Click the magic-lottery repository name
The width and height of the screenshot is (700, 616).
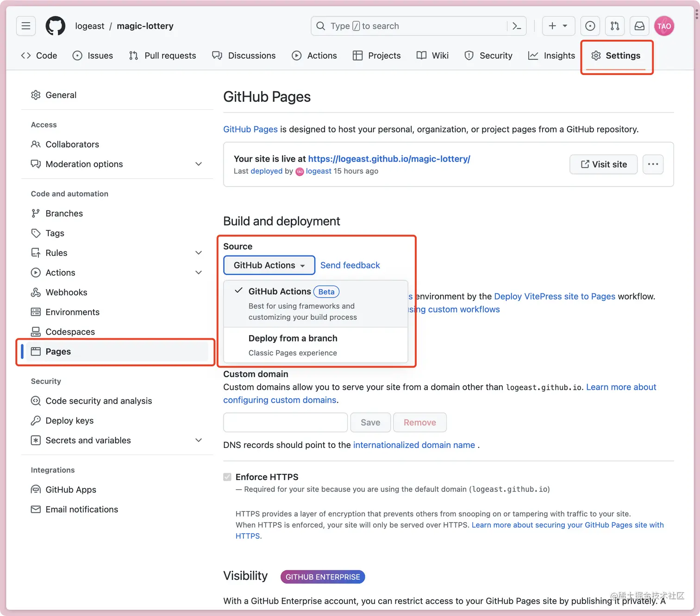(145, 26)
